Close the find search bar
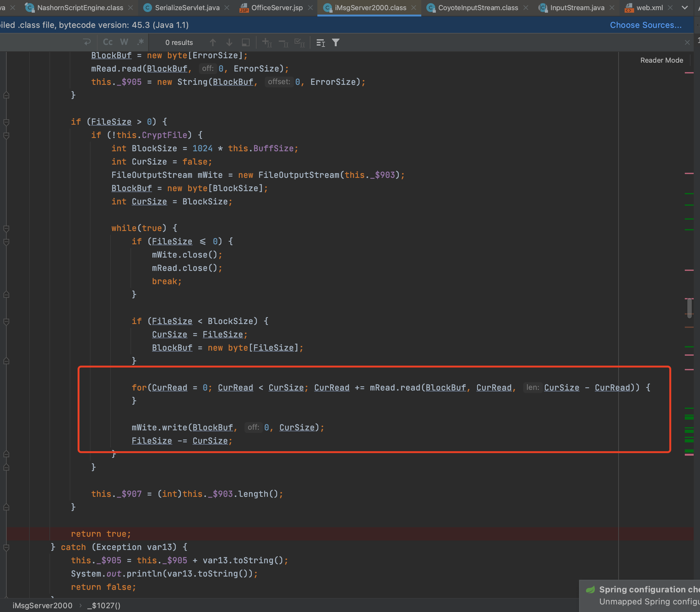The image size is (700, 612). [687, 42]
